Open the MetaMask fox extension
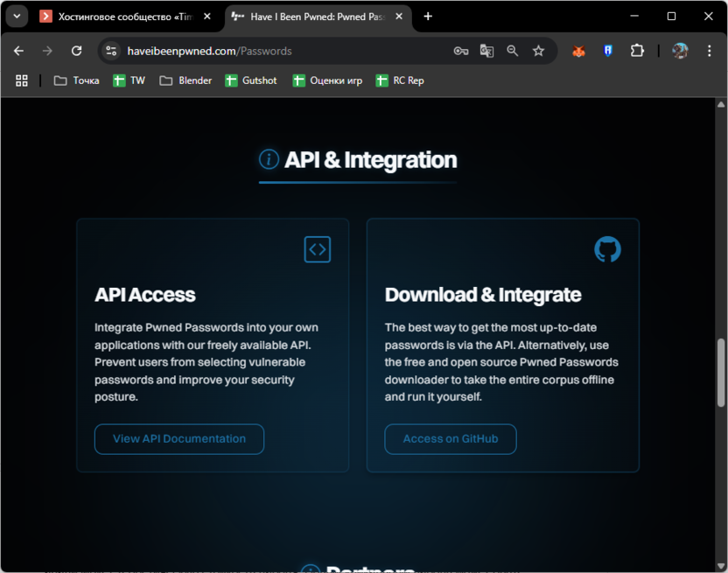Viewport: 728px width, 573px height. point(578,52)
